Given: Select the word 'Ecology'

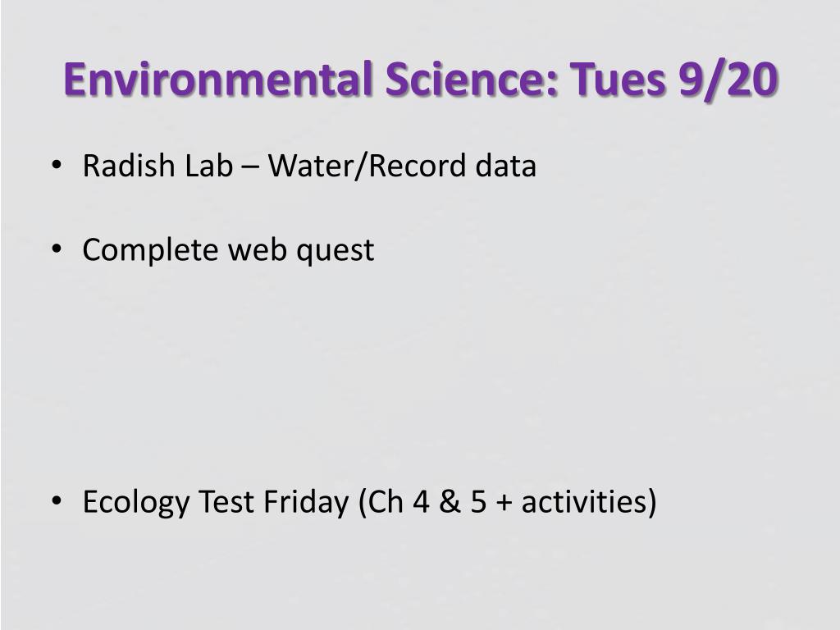Looking at the screenshot, I should (x=136, y=503).
